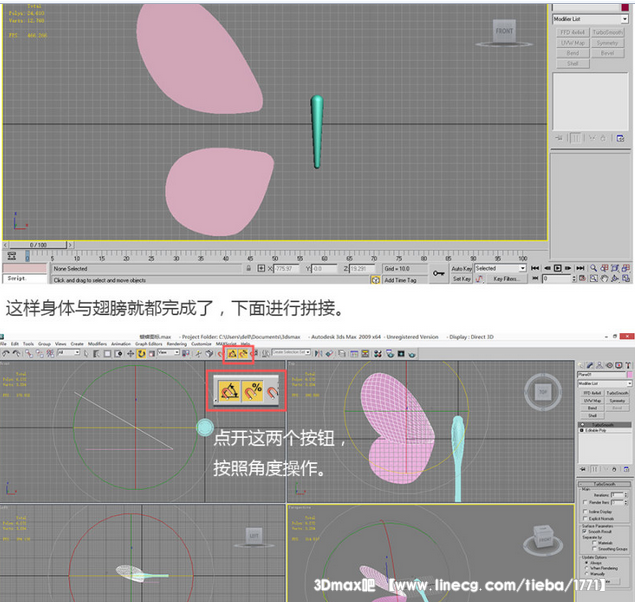The height and width of the screenshot is (602, 635).
Task: Check Separate by Materials box
Action: click(x=595, y=542)
